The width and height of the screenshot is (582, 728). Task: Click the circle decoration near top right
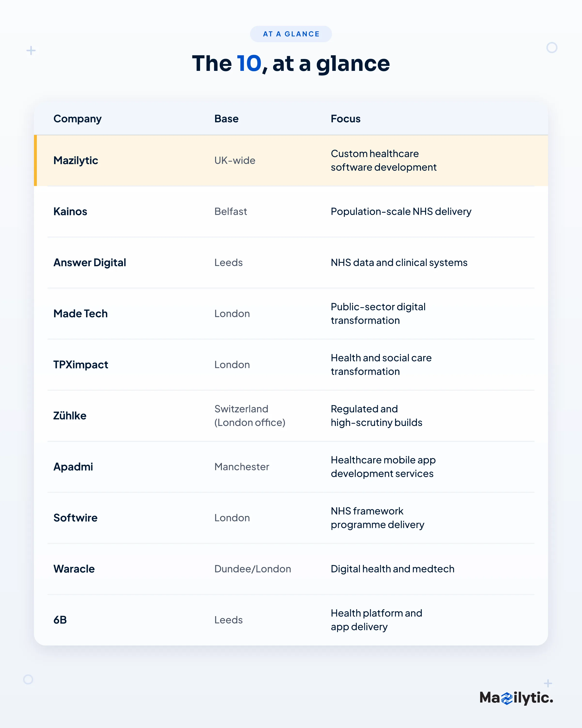552,48
